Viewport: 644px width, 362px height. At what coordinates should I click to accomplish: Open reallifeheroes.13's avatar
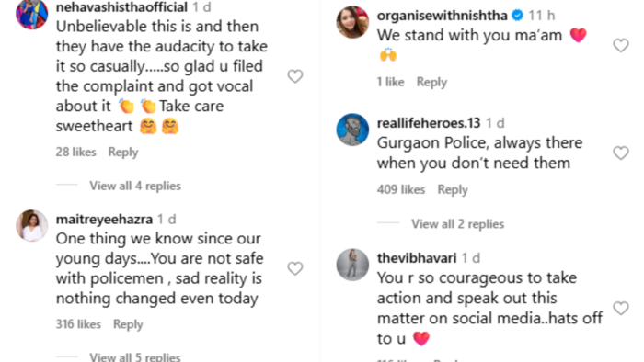352,130
